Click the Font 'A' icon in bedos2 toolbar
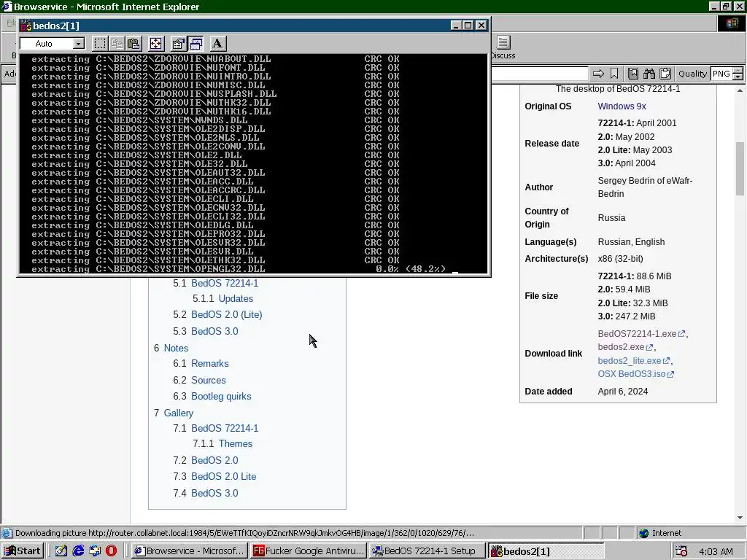Image resolution: width=747 pixels, height=560 pixels. pyautogui.click(x=217, y=44)
